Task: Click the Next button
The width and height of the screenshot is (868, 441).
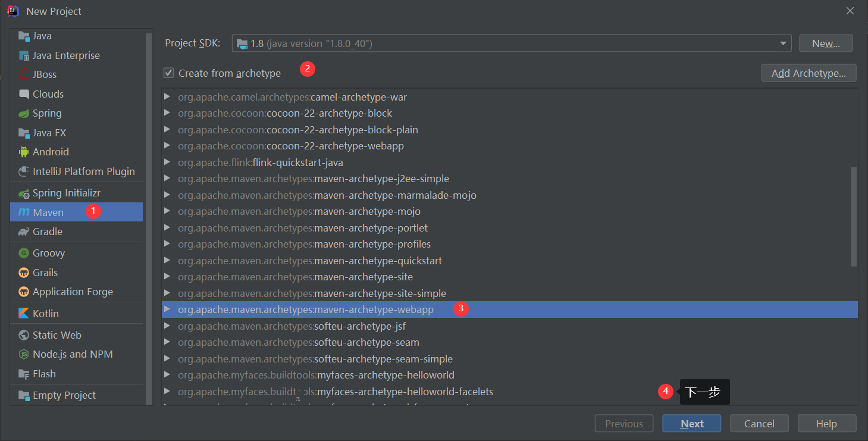Action: click(x=691, y=424)
